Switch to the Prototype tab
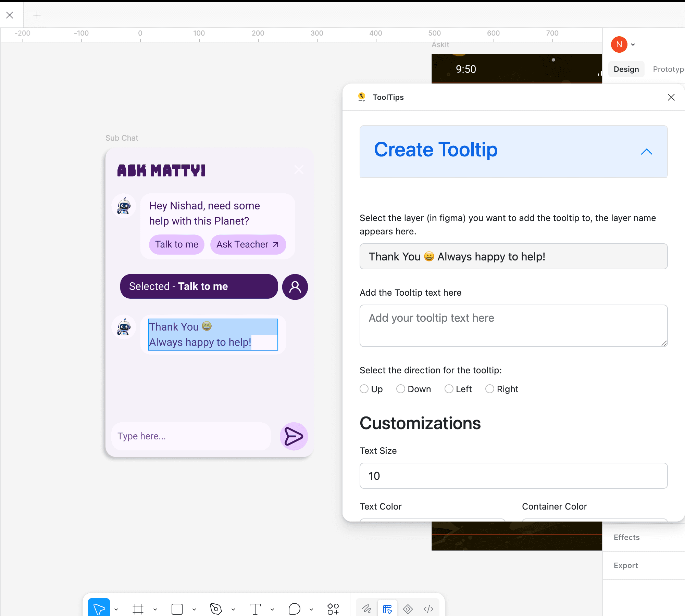This screenshot has width=685, height=616. click(x=669, y=69)
